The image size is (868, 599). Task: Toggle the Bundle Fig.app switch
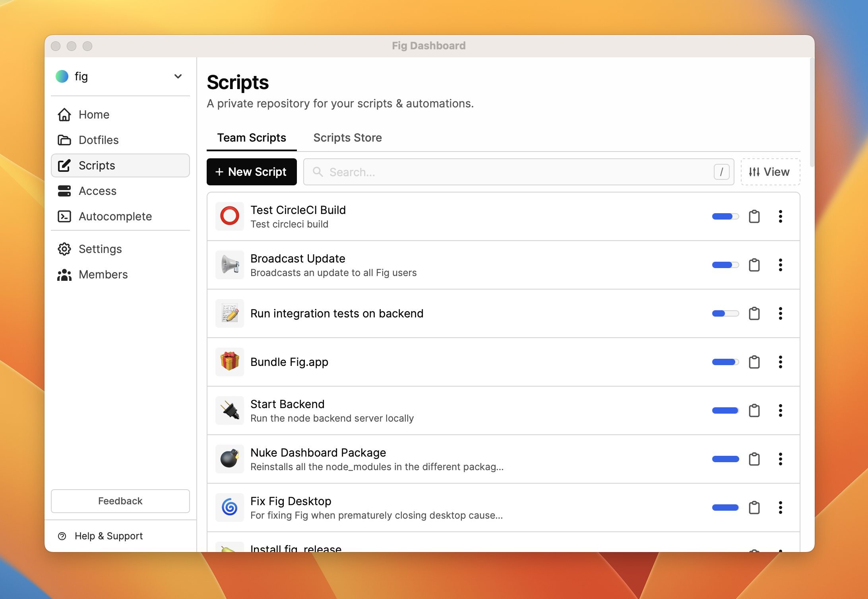(x=725, y=362)
